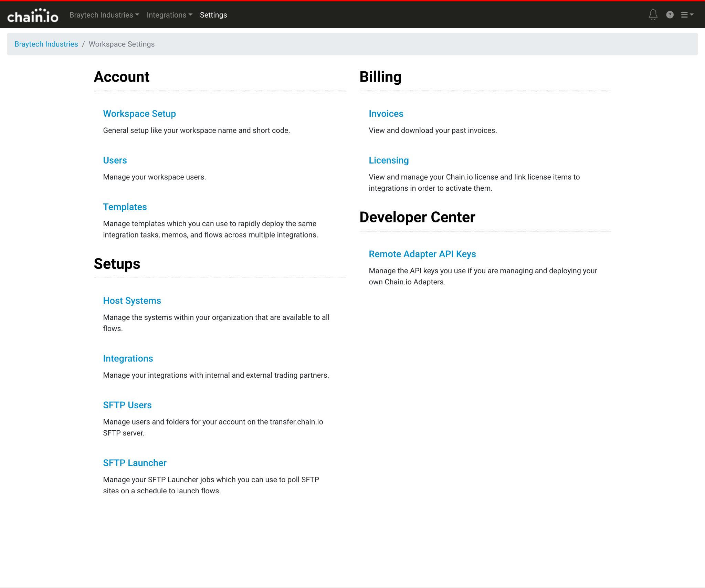Go to Braytech Industries breadcrumb link
Viewport: 705px width, 588px height.
click(46, 44)
